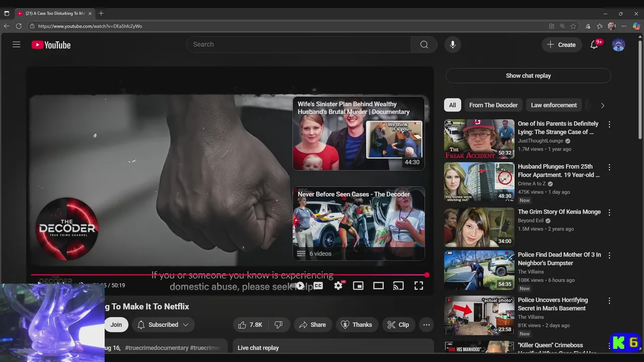The height and width of the screenshot is (362, 644).
Task: Show more filter chips with the arrow
Action: (x=602, y=106)
